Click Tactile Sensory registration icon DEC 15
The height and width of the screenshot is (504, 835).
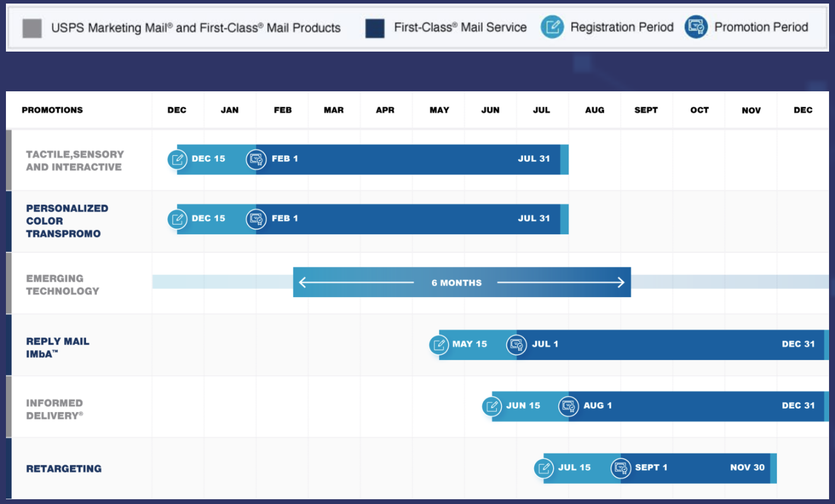coord(177,160)
